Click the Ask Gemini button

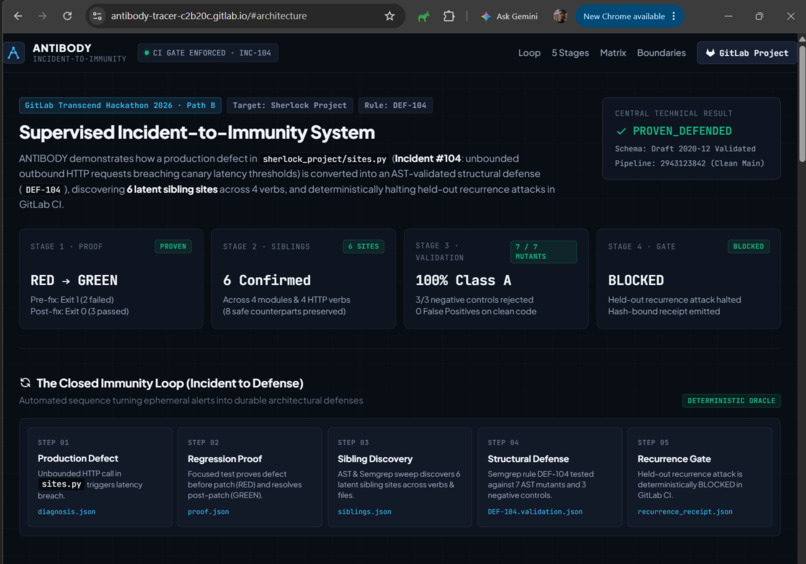coord(509,16)
